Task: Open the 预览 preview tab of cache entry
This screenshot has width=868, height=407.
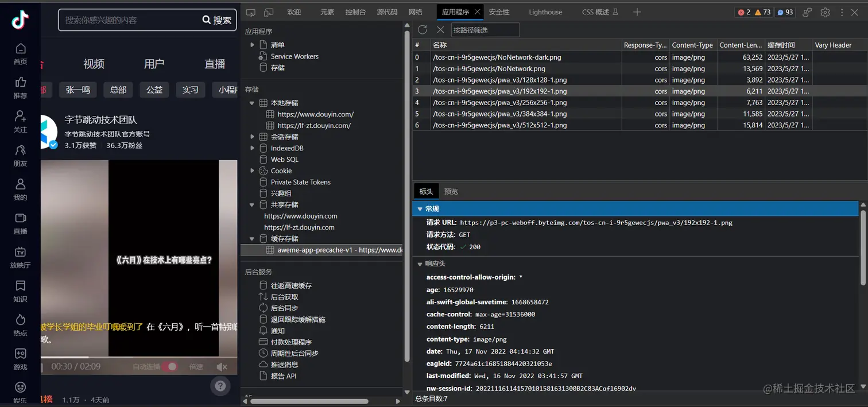Action: [x=451, y=191]
